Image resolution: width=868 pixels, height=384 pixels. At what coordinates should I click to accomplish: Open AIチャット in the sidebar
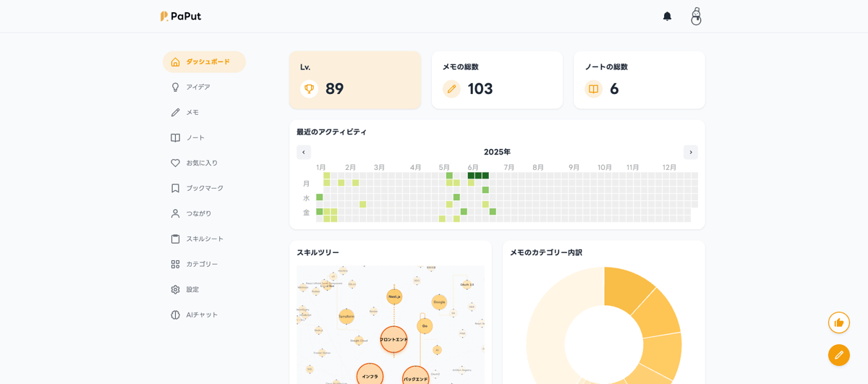click(201, 315)
